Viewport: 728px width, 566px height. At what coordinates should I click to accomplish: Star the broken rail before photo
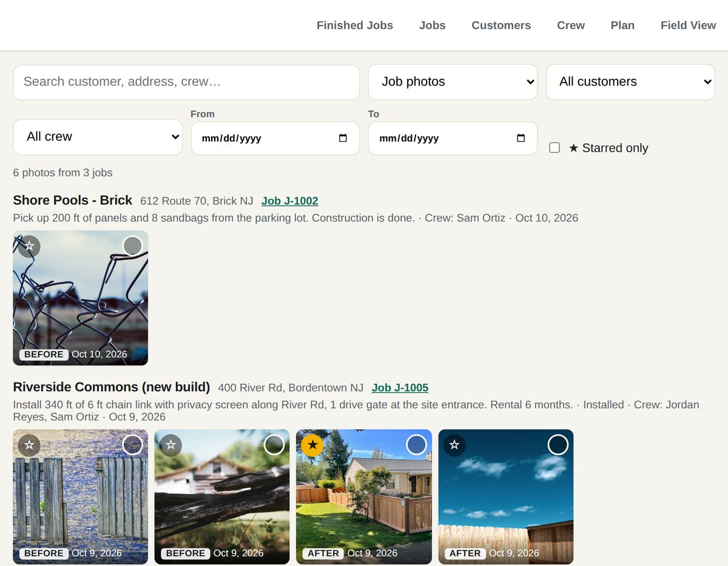[170, 445]
